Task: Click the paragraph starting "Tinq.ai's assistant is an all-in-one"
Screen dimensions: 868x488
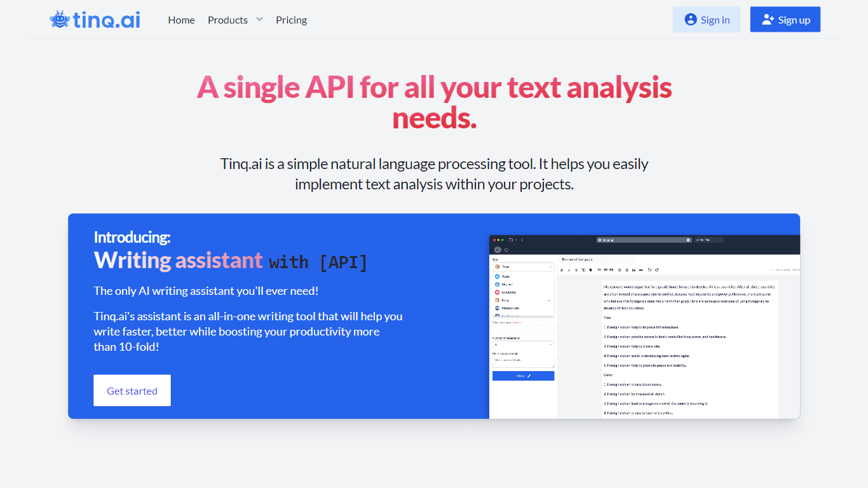Action: [248, 332]
